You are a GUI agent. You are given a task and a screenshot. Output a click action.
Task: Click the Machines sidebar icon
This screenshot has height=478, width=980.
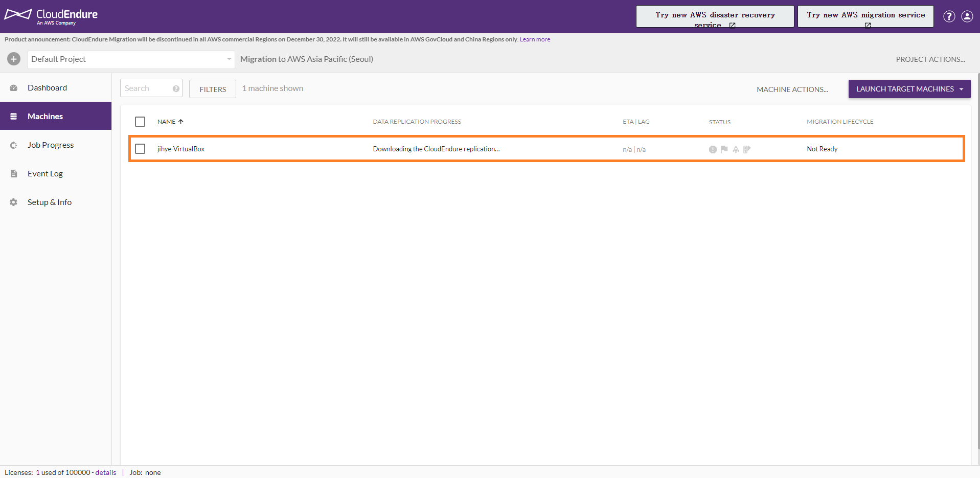coord(14,117)
